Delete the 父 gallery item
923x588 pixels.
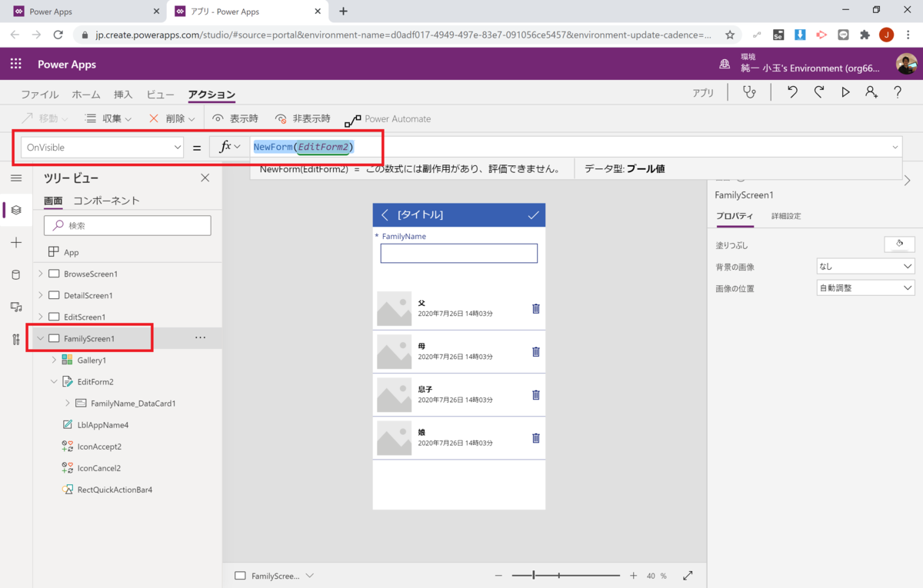[536, 308]
